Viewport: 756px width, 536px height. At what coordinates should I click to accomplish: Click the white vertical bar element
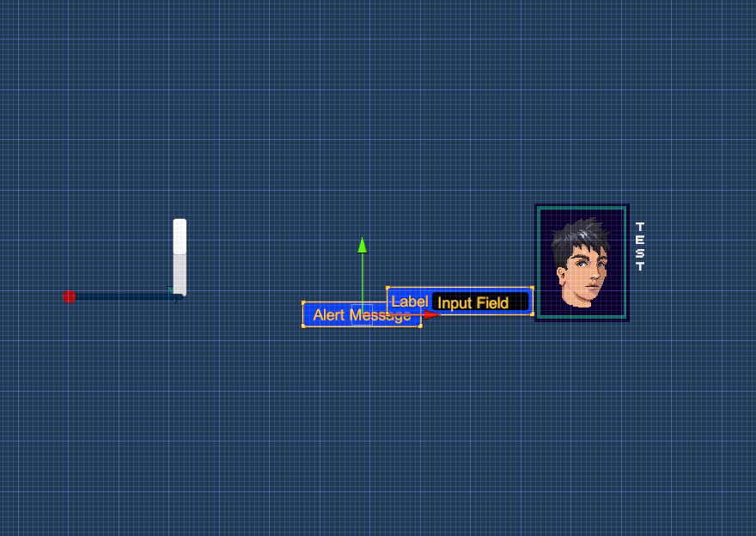(180, 257)
